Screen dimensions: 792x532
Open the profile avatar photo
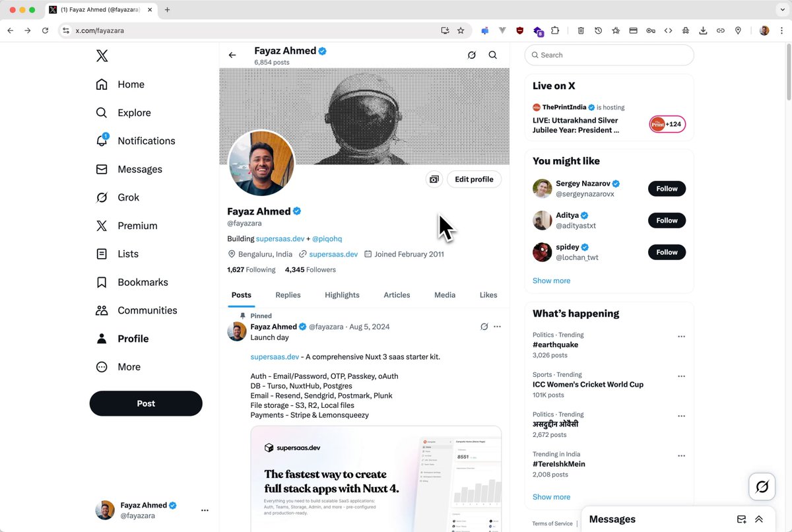pyautogui.click(x=261, y=163)
